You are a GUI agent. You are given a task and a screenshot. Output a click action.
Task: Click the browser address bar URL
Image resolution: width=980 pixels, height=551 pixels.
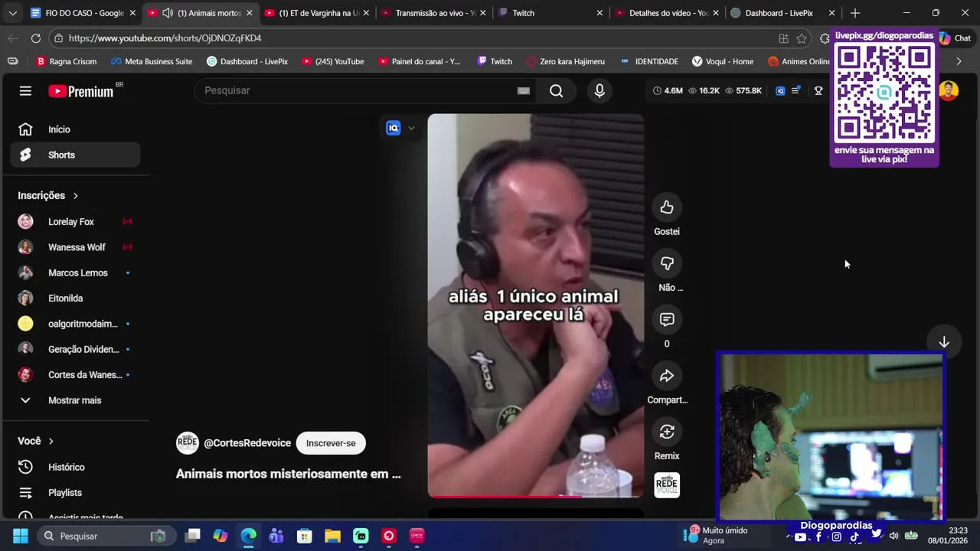(x=165, y=38)
